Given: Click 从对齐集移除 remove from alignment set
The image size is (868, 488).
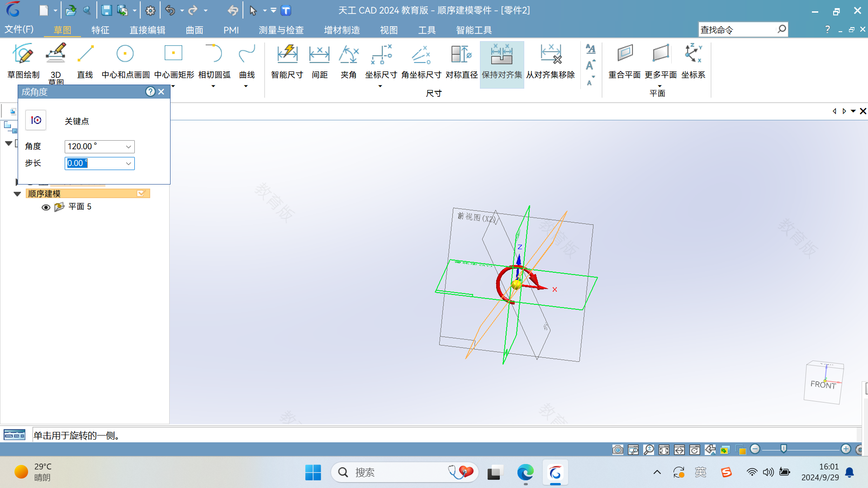Looking at the screenshot, I should click(550, 62).
